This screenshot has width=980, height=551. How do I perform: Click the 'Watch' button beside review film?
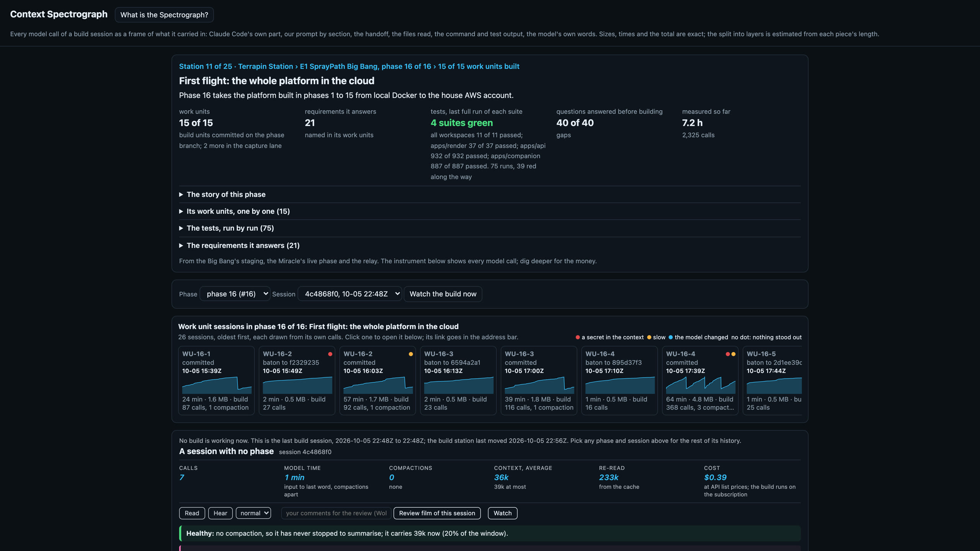[x=502, y=513]
